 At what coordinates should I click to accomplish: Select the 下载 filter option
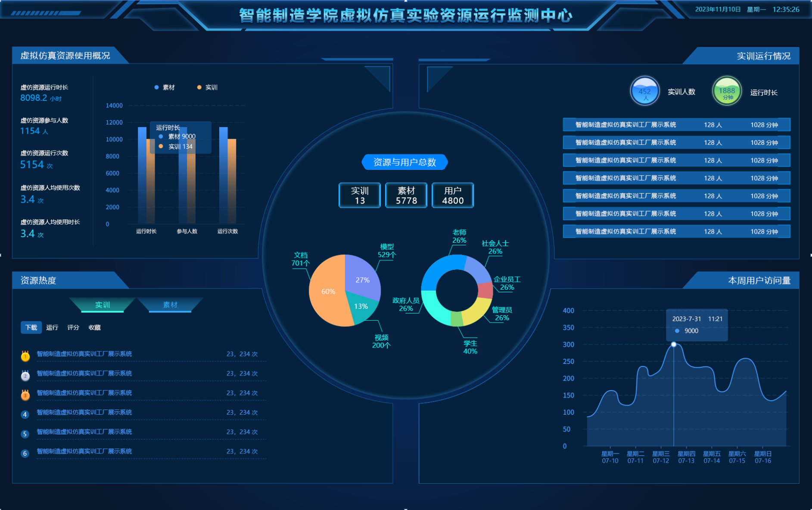point(31,328)
